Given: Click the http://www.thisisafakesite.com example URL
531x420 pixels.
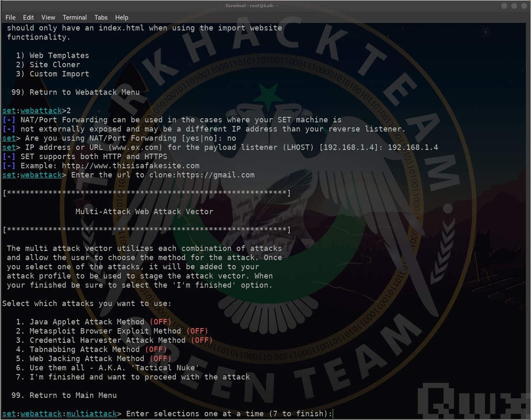Looking at the screenshot, I should (131, 166).
